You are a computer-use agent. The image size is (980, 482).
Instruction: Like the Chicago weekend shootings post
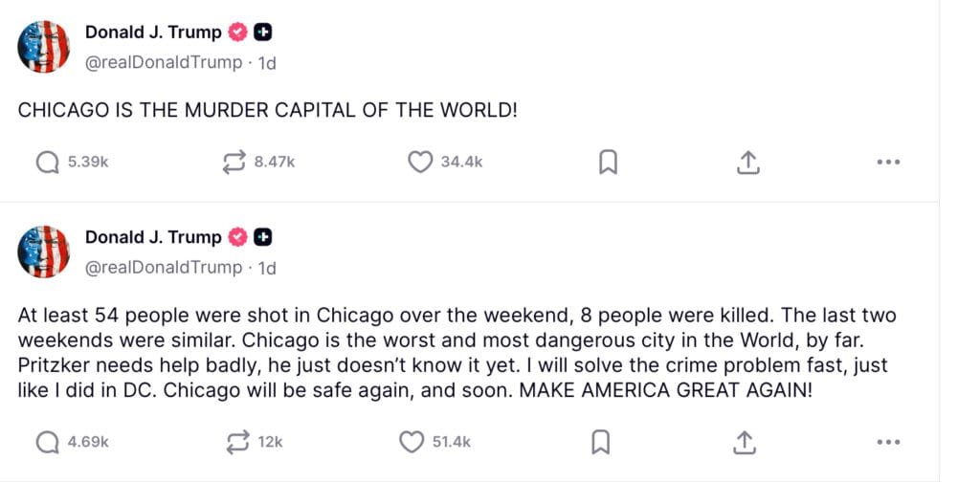(412, 442)
